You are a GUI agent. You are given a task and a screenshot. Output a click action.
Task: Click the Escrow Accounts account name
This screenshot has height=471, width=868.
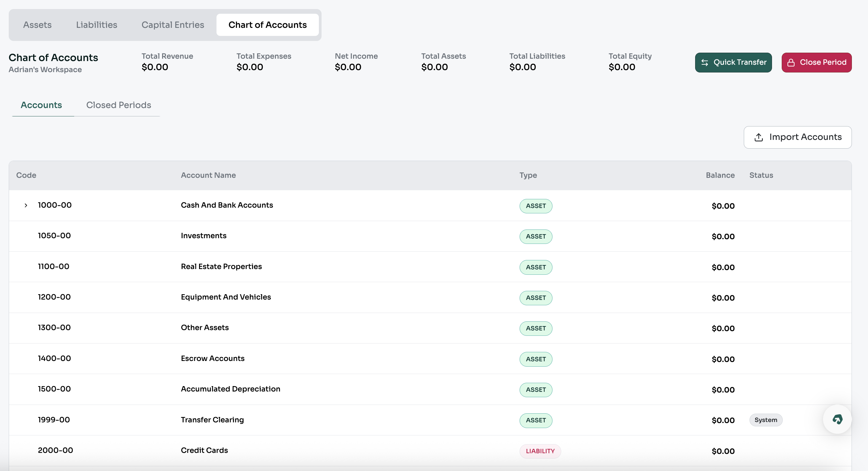[x=212, y=359]
